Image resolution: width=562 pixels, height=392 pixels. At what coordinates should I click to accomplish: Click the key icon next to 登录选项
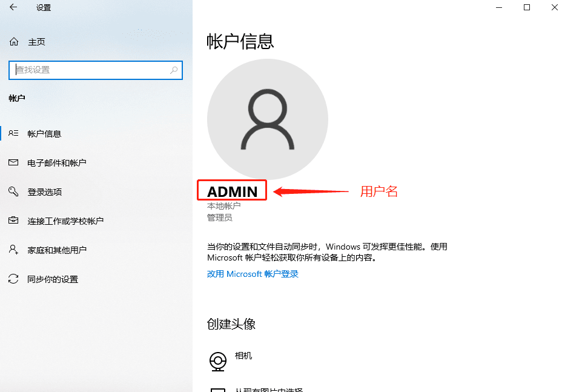coord(14,191)
